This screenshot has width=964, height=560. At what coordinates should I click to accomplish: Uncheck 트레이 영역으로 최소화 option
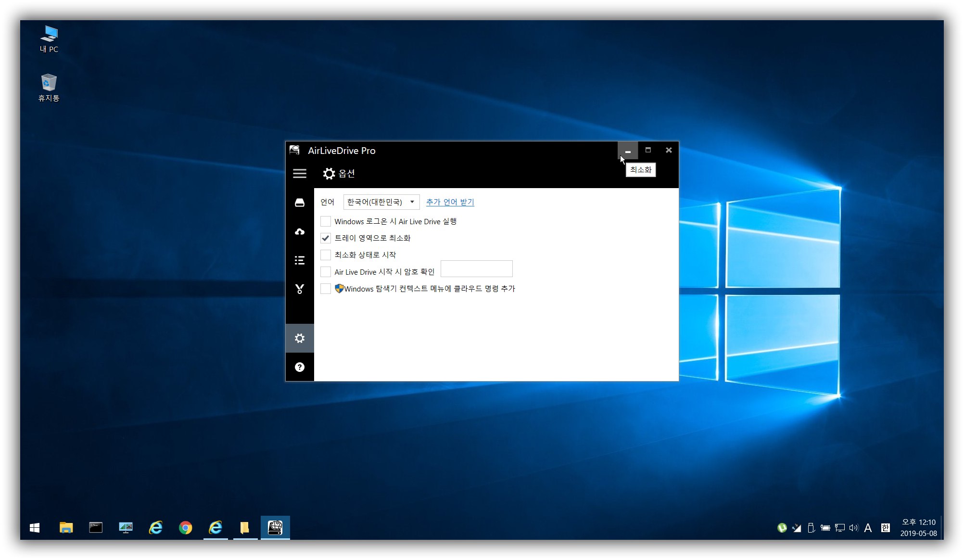pos(326,238)
